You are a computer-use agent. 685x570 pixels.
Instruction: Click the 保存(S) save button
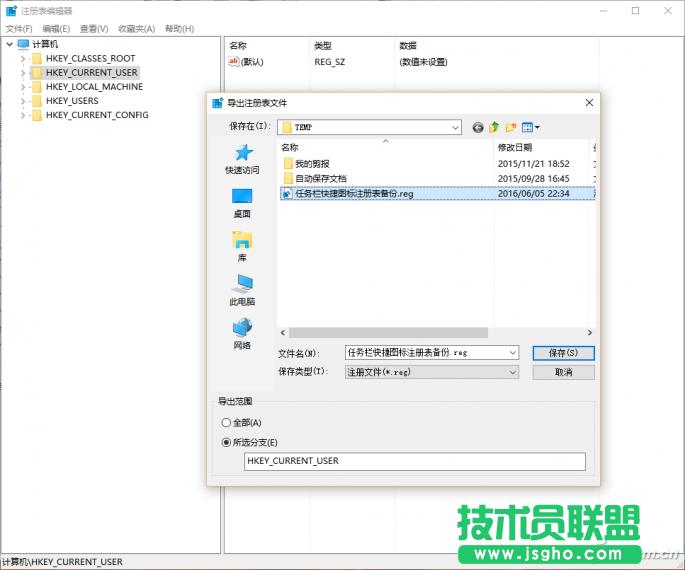point(564,353)
